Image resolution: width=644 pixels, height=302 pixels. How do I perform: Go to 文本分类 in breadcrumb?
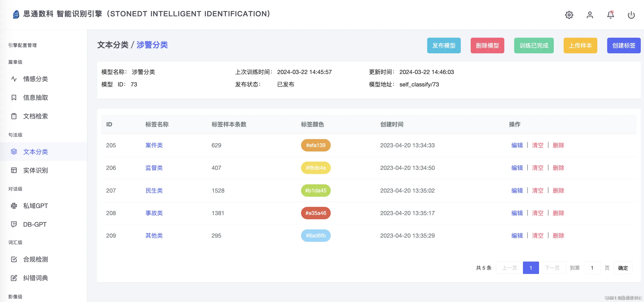[113, 45]
